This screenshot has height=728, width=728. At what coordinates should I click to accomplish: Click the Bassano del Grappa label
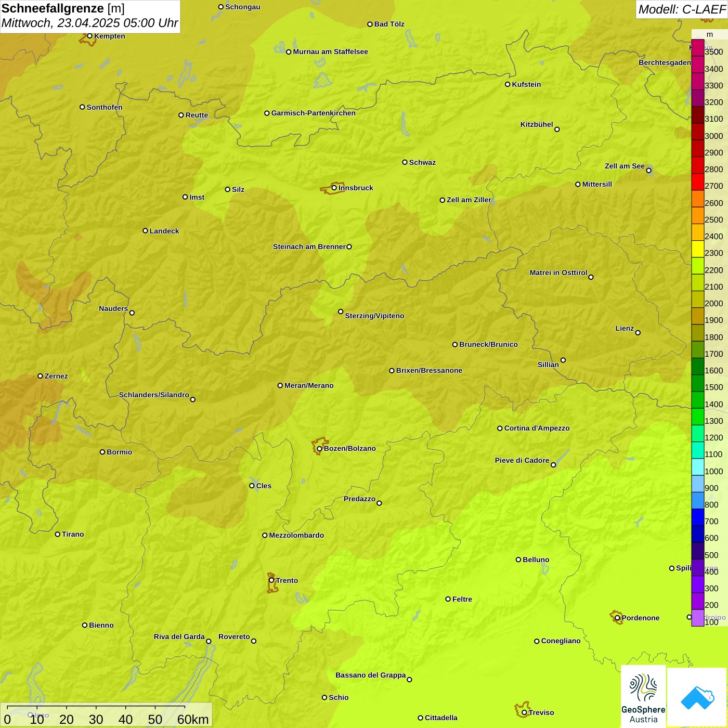pyautogui.click(x=371, y=675)
